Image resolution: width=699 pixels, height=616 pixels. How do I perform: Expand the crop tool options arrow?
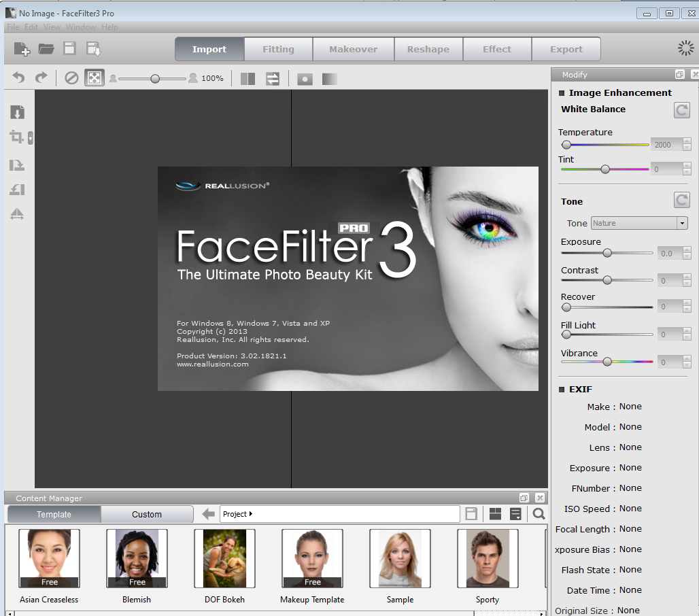(31, 138)
